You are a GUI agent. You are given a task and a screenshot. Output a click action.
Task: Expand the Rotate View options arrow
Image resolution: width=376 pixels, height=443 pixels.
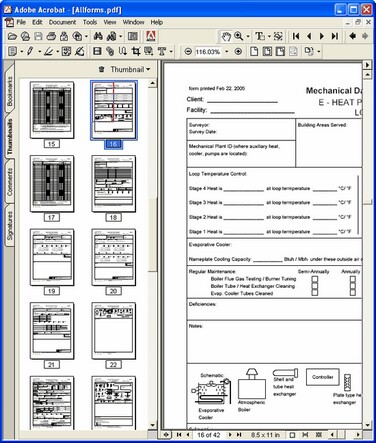click(318, 52)
